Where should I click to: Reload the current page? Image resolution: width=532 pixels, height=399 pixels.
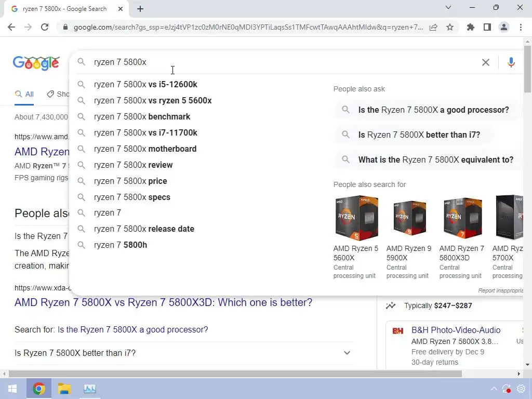(x=45, y=27)
